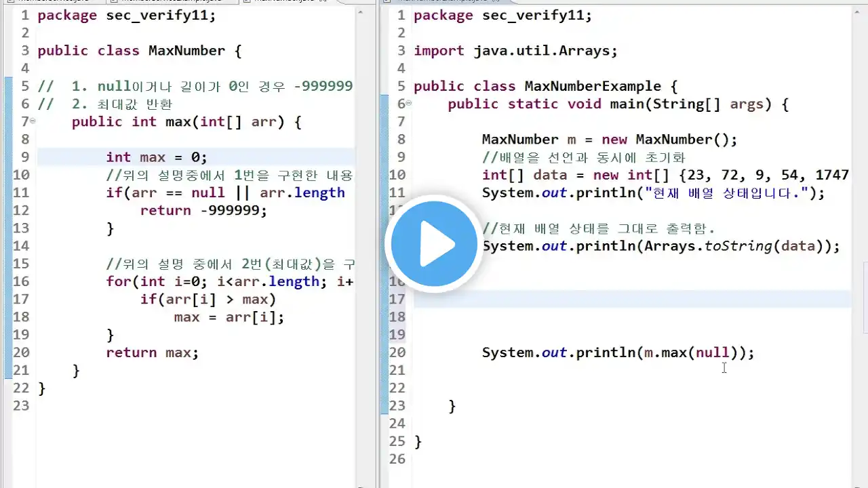
Task: Click the "package sec_verify11;" line in the MaxNumber editor
Action: click(127, 16)
